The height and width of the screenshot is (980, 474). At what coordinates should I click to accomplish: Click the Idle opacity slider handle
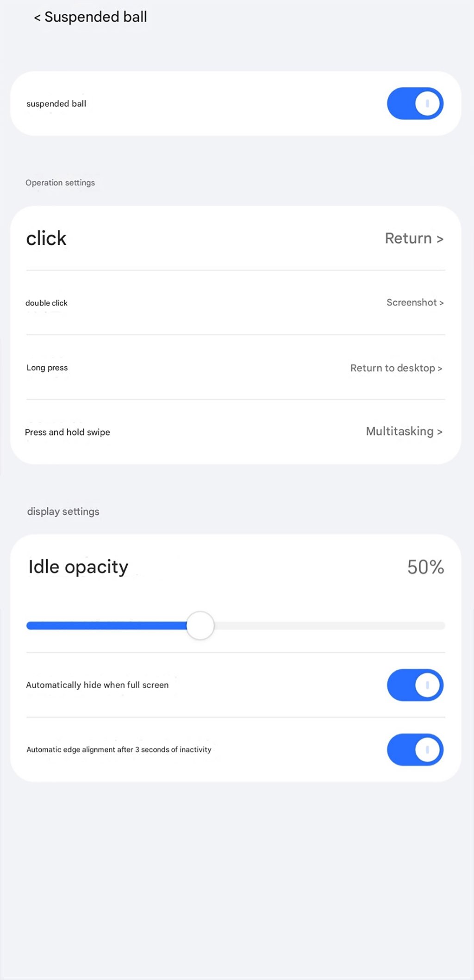coord(200,626)
